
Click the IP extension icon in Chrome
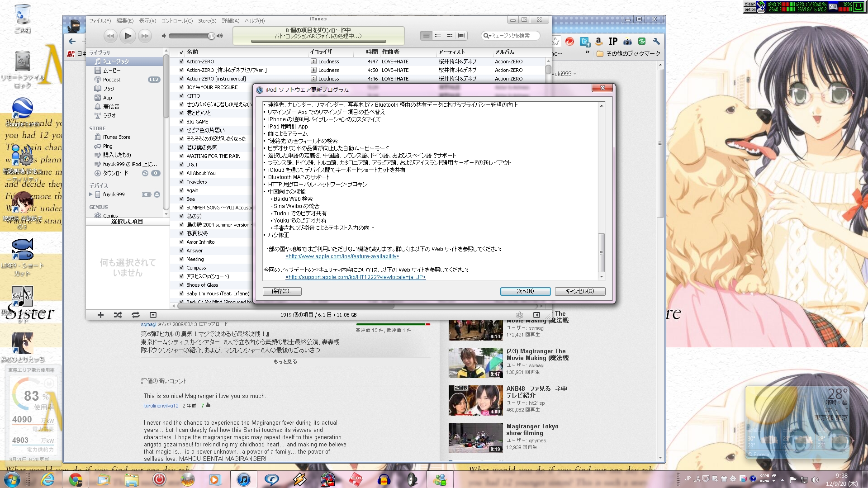point(613,42)
